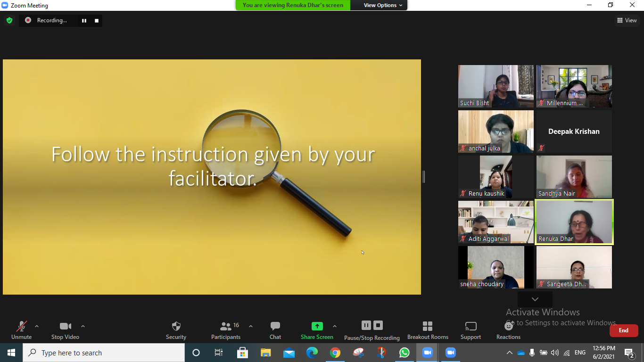Open Task View on taskbar
This screenshot has height=362, width=644.
(x=219, y=353)
